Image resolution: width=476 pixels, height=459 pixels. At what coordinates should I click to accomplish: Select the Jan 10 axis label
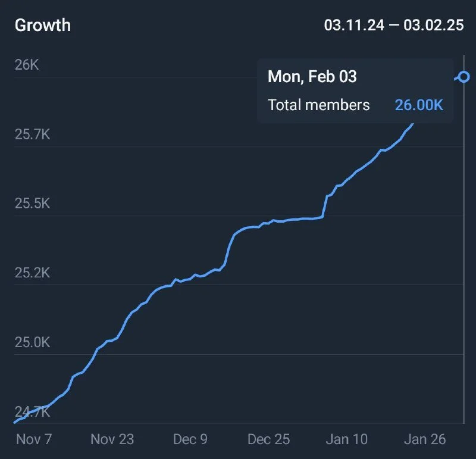coord(346,439)
